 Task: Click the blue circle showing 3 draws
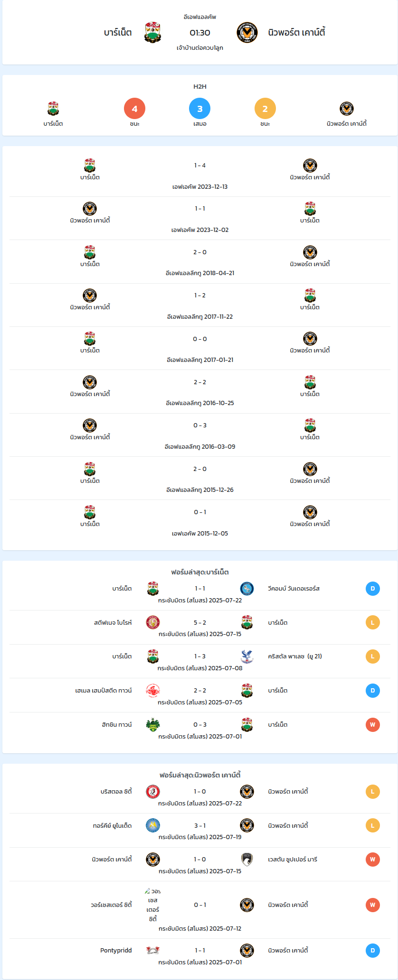tap(199, 109)
